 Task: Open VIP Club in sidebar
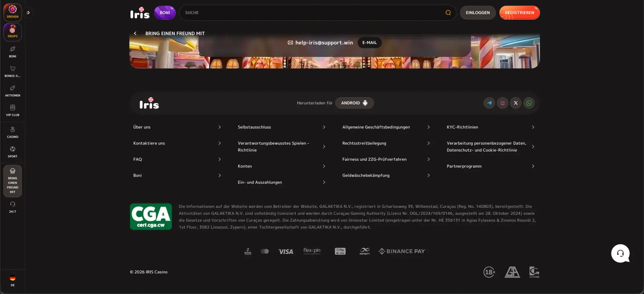pyautogui.click(x=12, y=110)
